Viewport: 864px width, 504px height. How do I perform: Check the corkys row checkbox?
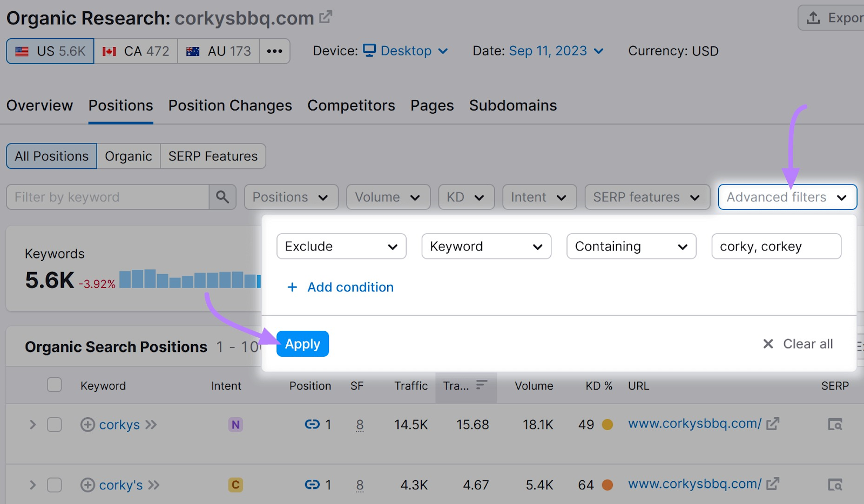[54, 425]
